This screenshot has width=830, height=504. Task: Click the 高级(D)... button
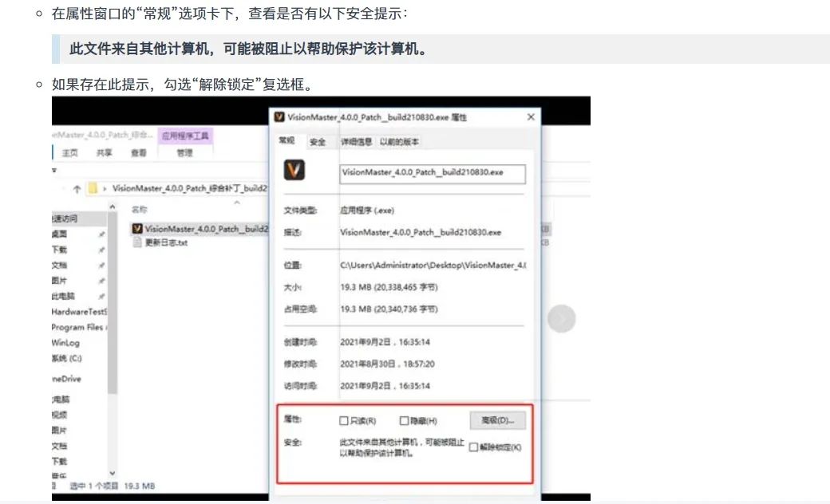point(497,419)
